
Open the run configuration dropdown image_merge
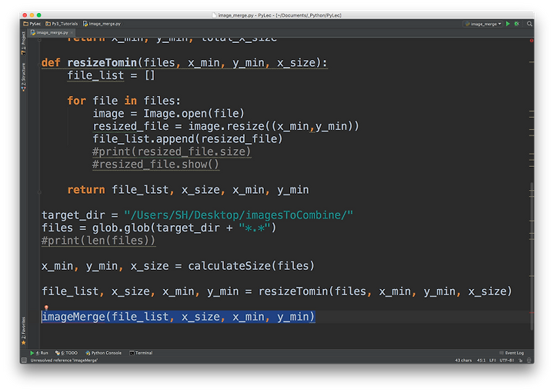pyautogui.click(x=483, y=24)
